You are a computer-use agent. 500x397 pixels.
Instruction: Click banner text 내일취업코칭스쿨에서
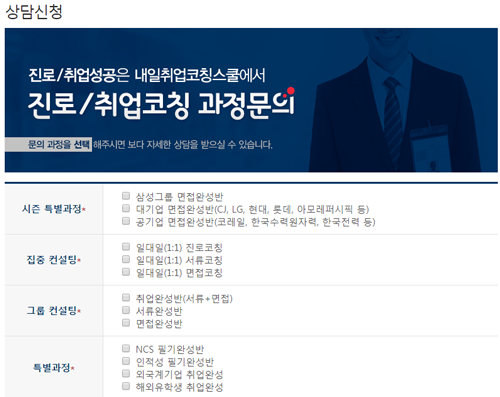(x=200, y=75)
